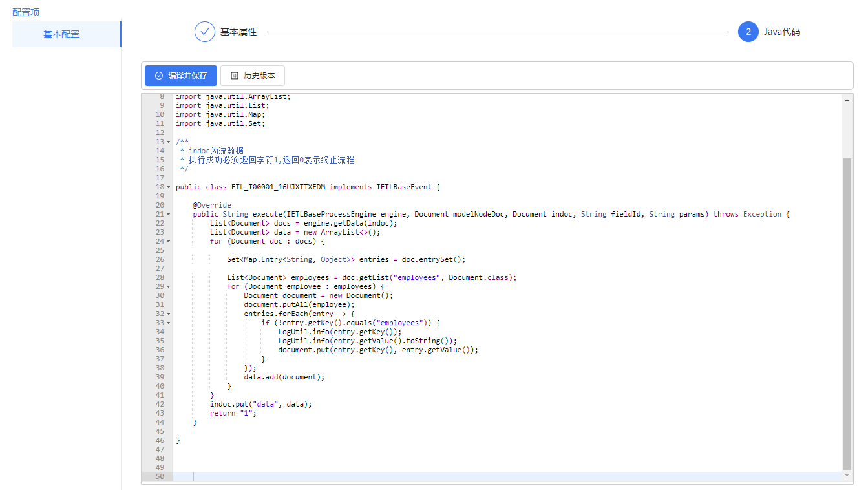Click the new ArrayList<>() line

click(295, 232)
